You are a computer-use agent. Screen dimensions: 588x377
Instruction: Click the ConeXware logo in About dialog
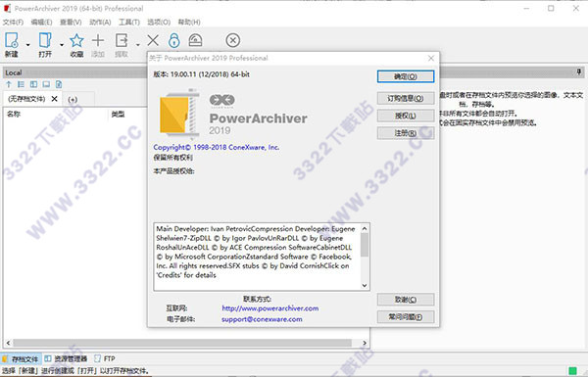(x=222, y=100)
